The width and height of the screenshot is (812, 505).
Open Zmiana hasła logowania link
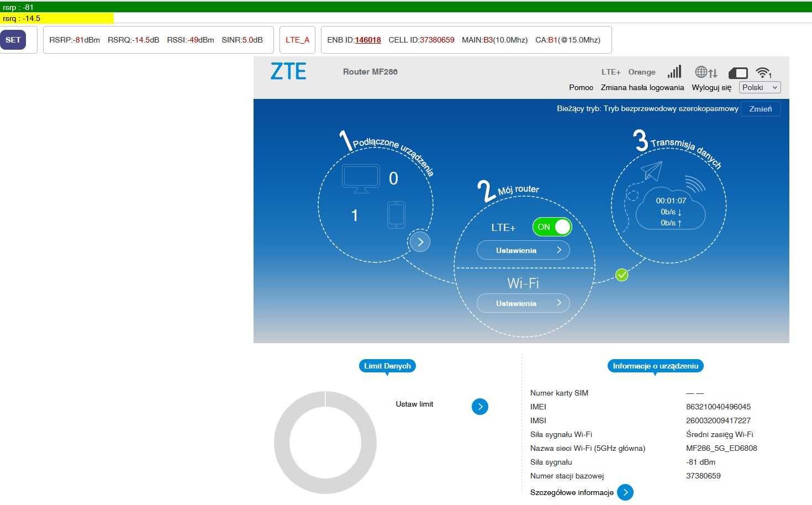(x=642, y=87)
